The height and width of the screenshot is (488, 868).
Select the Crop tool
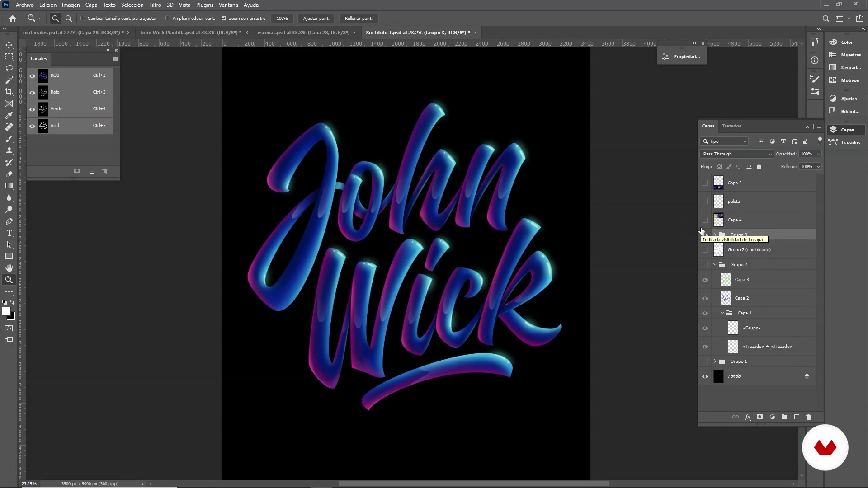click(9, 92)
